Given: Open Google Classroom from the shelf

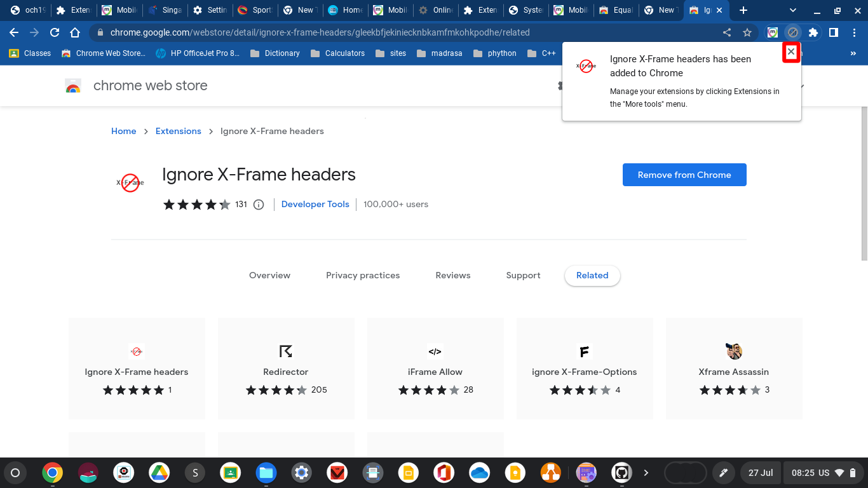Looking at the screenshot, I should [230, 473].
